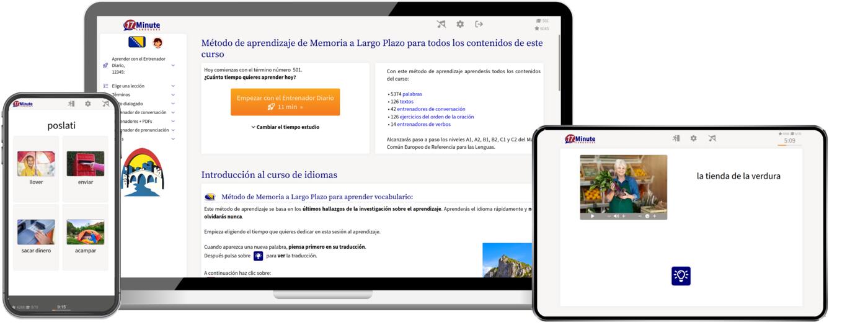Image resolution: width=868 pixels, height=330 pixels.
Task: Increase the volume on the tablet player
Action: [x=624, y=216]
